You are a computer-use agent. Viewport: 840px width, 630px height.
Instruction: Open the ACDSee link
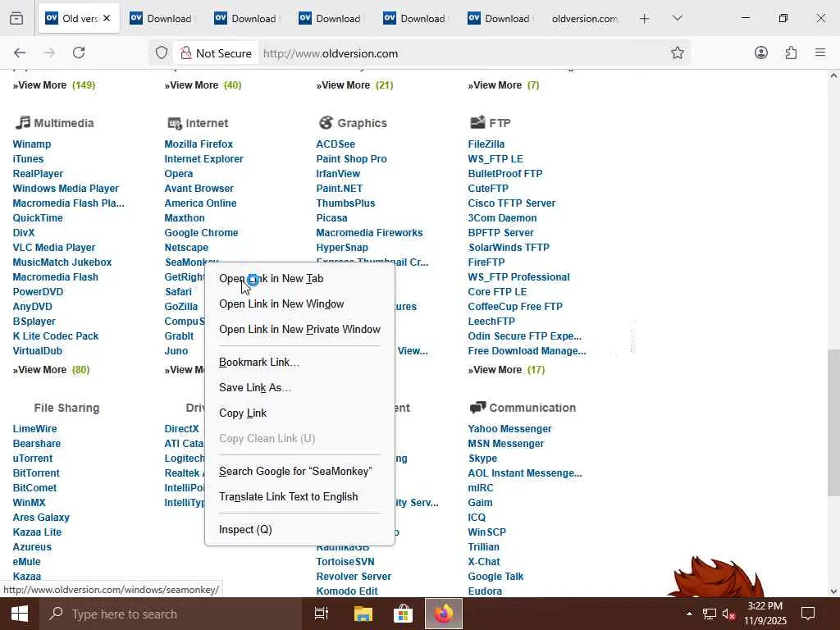point(336,144)
